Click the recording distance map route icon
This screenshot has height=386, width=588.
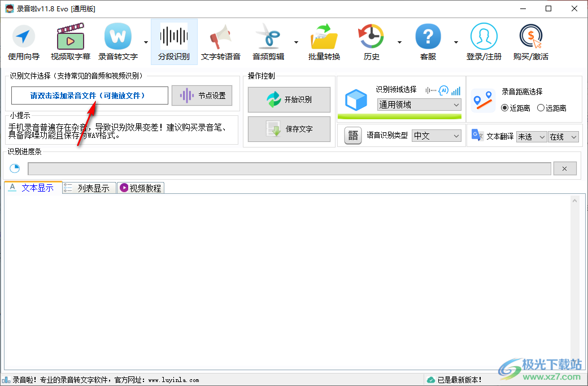point(483,101)
